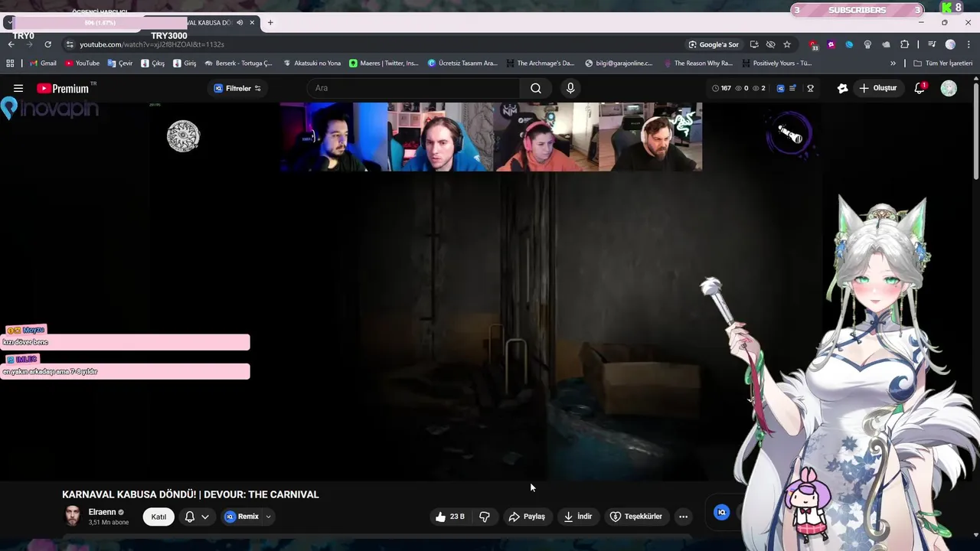
Task: Open the YouTube account avatar menu
Action: 949,88
